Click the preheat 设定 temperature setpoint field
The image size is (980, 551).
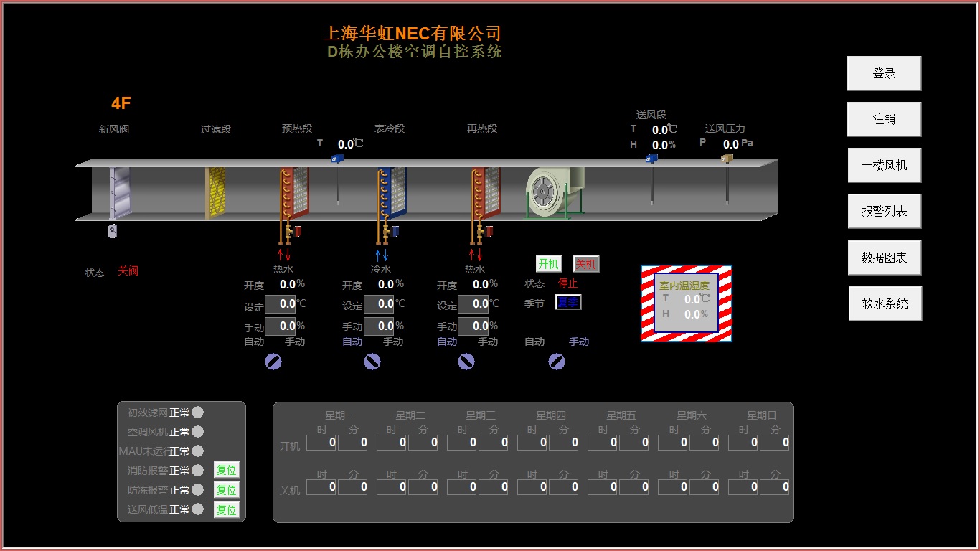(x=281, y=304)
